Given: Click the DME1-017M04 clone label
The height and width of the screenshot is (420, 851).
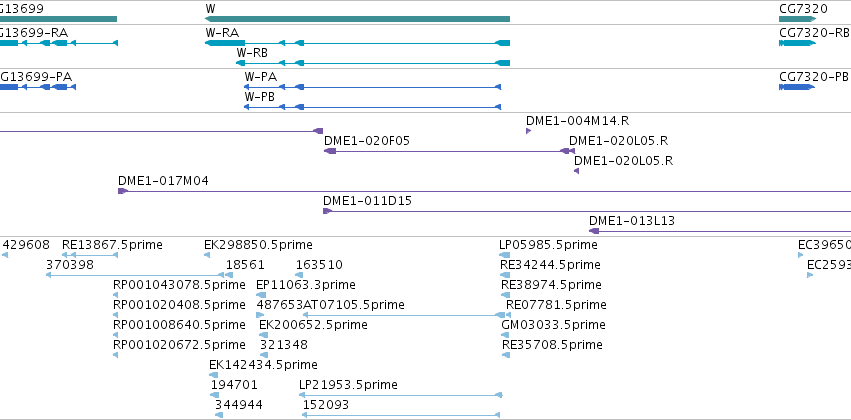Looking at the screenshot, I should (x=163, y=181).
